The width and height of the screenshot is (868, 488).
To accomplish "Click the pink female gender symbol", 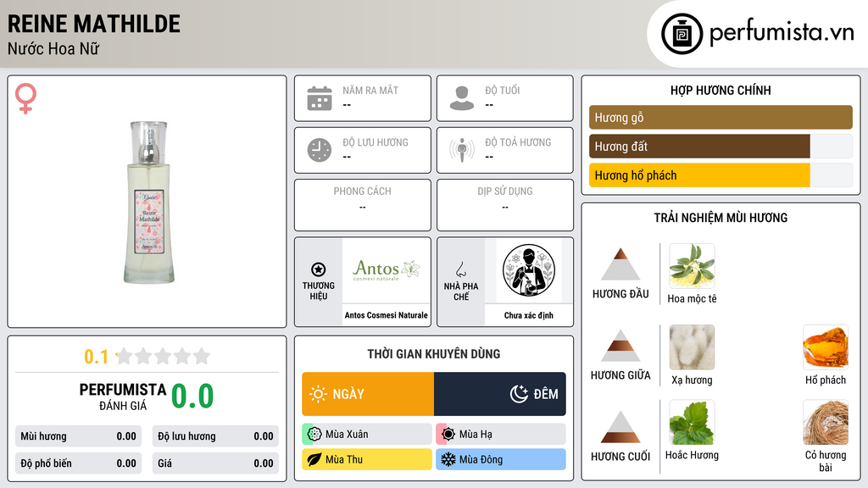I will pyautogui.click(x=25, y=98).
